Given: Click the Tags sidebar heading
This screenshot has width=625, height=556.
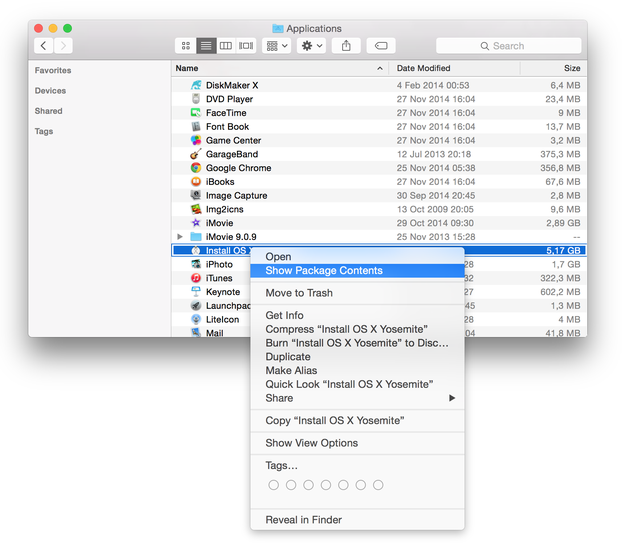Looking at the screenshot, I should (44, 132).
